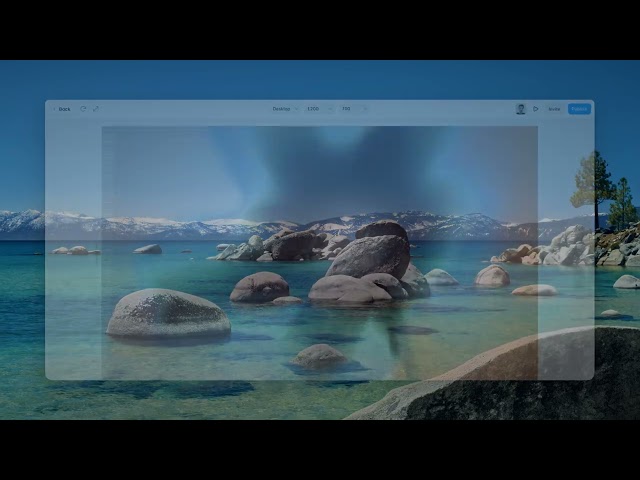The width and height of the screenshot is (640, 480).
Task: Click the Invite button
Action: point(554,109)
